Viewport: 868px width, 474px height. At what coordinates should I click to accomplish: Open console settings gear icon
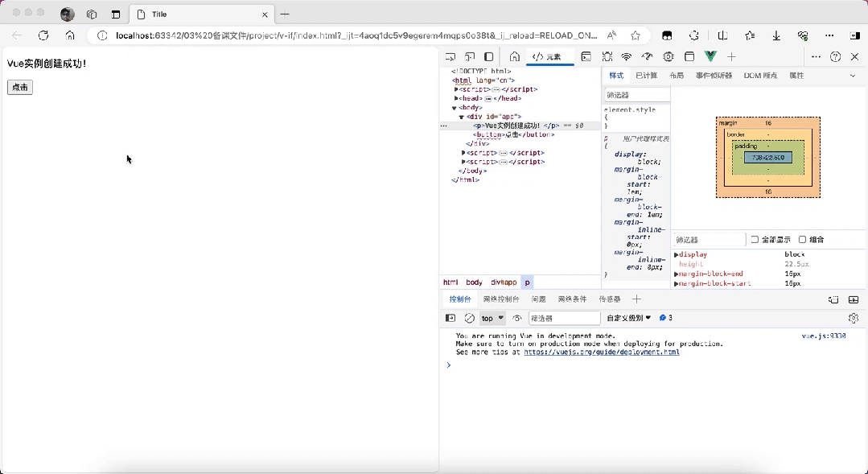point(854,318)
